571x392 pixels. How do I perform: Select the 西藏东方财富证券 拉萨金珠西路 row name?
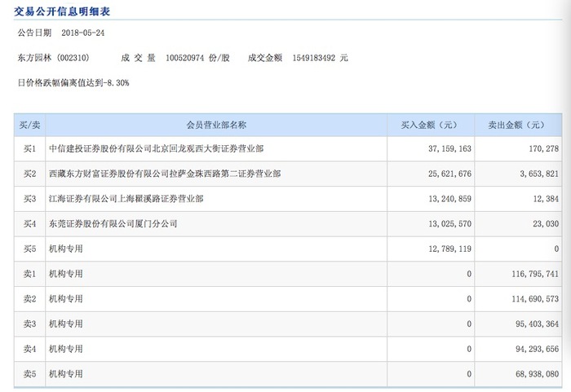[165, 174]
